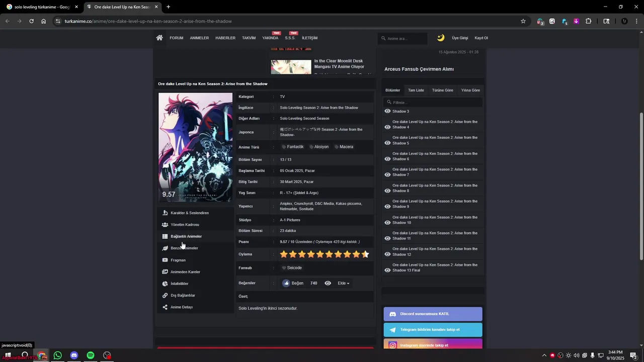Screen dimensions: 644x362
Task: Mark Shadow 13 Final episode as watched
Action: 387,270
